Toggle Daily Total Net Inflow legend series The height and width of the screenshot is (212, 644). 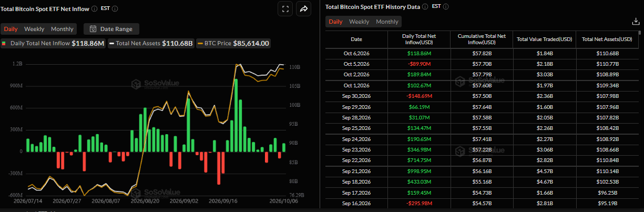[53, 43]
